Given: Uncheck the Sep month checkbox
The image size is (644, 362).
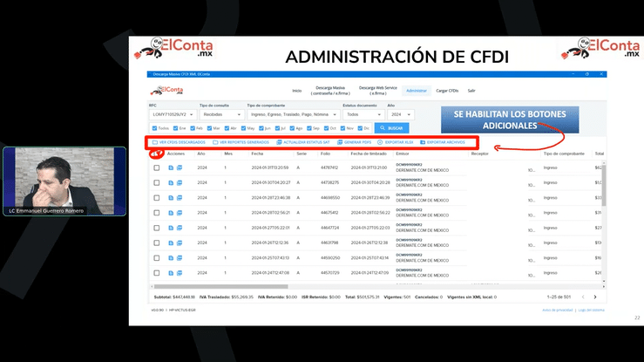Looking at the screenshot, I should coord(309,128).
